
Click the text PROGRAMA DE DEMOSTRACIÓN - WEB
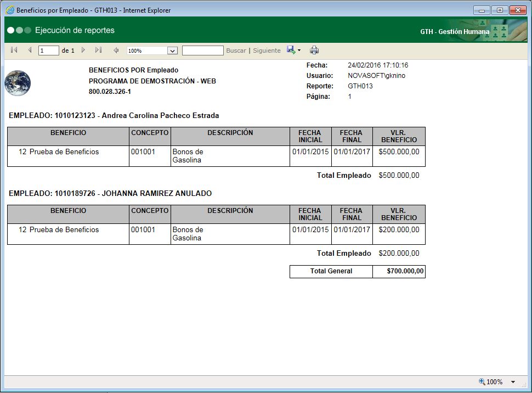pos(152,81)
